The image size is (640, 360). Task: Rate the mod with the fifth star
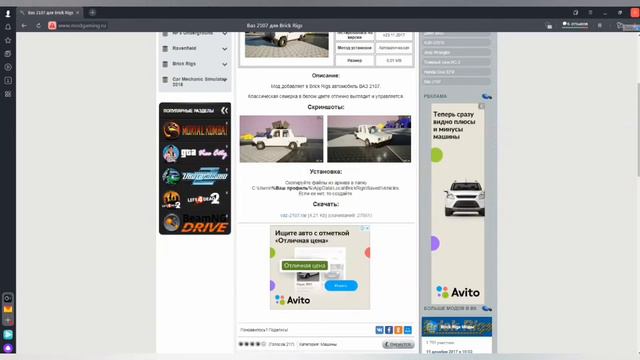(x=264, y=344)
